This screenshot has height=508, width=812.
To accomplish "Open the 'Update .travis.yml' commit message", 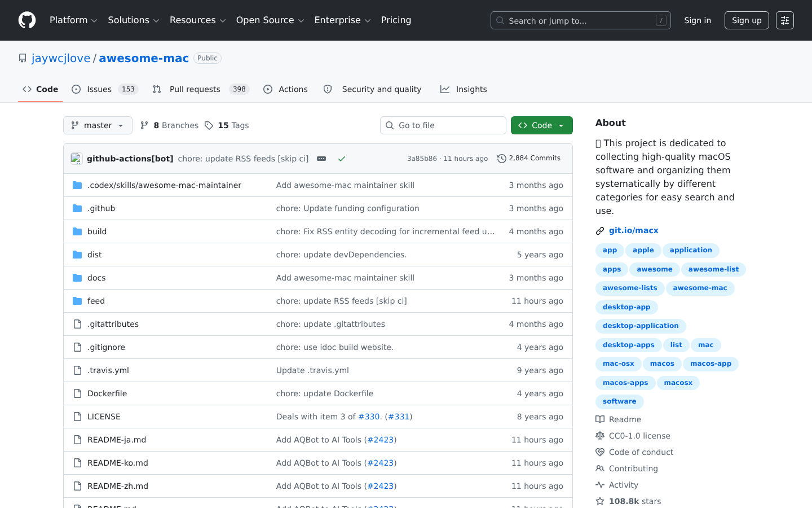I will (x=312, y=370).
